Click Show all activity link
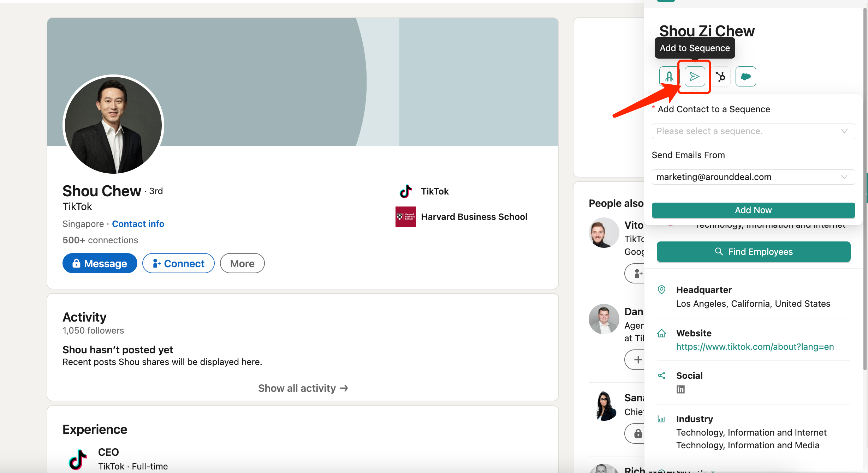Screen dimensions: 868x473 [x=303, y=388]
